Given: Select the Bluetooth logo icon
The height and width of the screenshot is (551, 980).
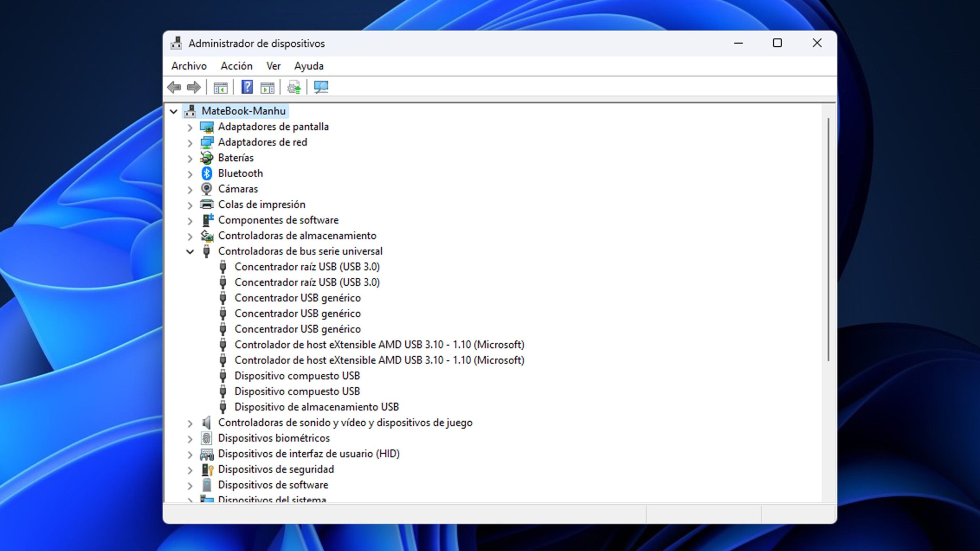Looking at the screenshot, I should coord(207,173).
